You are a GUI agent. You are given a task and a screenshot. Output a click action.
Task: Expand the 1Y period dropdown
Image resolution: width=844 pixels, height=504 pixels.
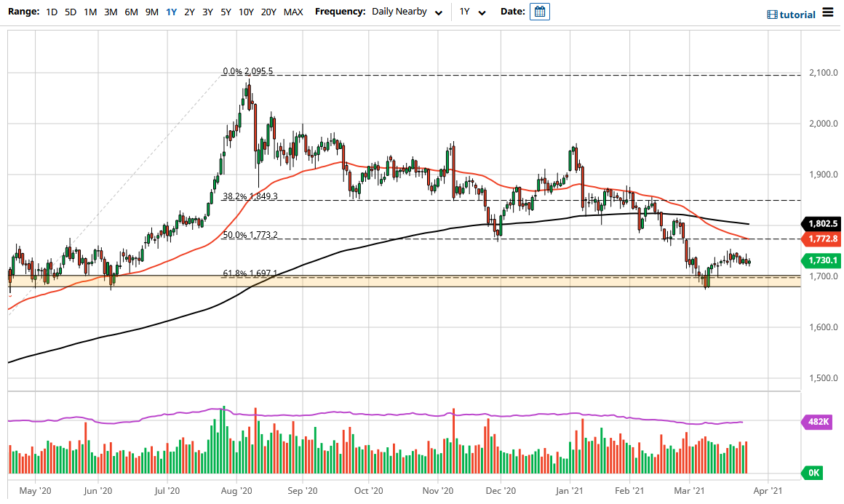[x=473, y=12]
